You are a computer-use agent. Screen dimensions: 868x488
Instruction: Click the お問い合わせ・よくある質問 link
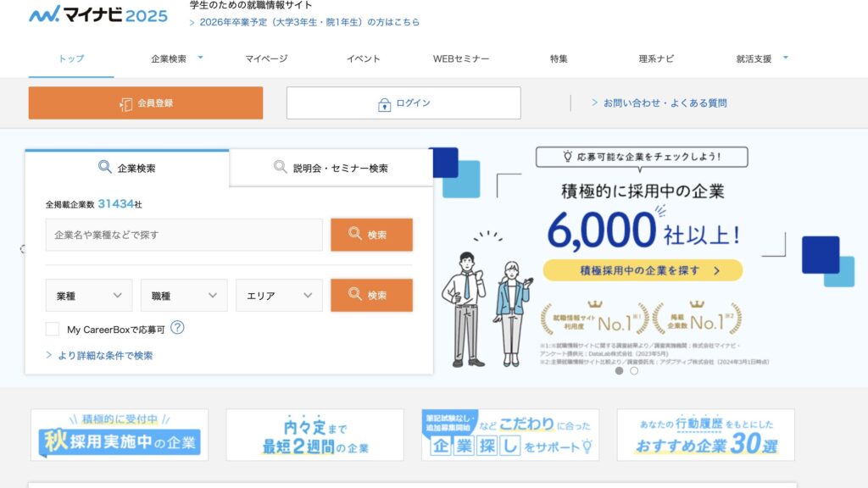(x=665, y=103)
